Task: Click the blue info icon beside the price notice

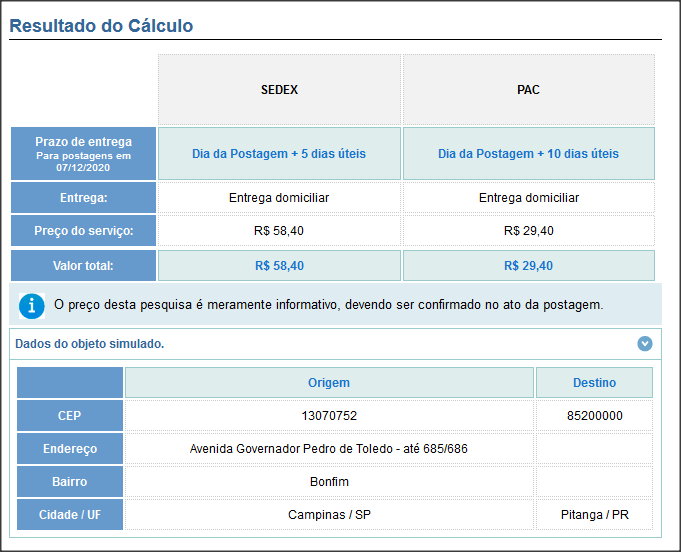Action: (32, 306)
